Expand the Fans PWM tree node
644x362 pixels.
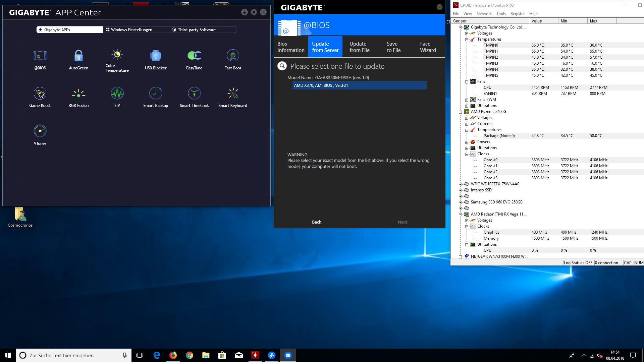467,100
